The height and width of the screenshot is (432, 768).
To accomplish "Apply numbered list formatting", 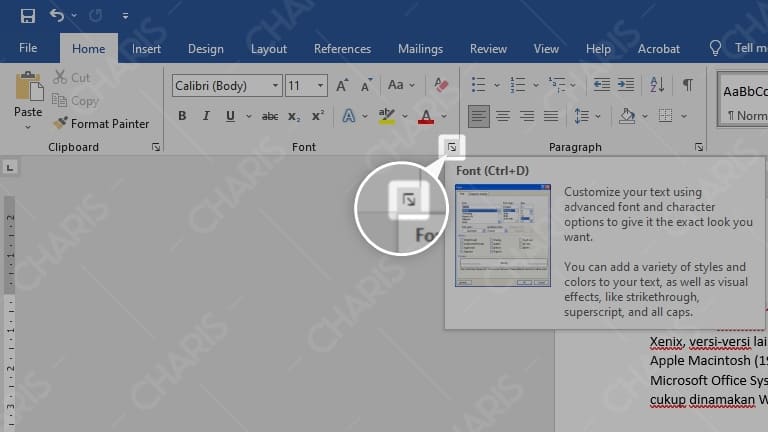I will 517,85.
